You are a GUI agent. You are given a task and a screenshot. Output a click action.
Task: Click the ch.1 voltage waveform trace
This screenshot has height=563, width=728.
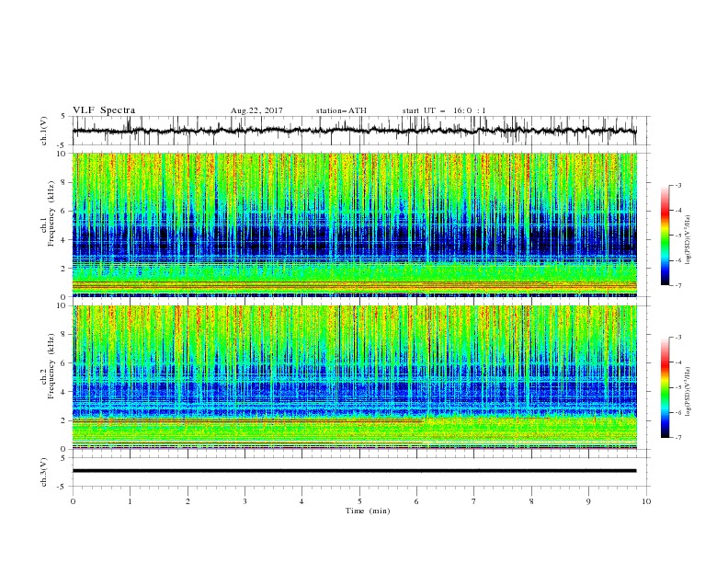point(354,131)
